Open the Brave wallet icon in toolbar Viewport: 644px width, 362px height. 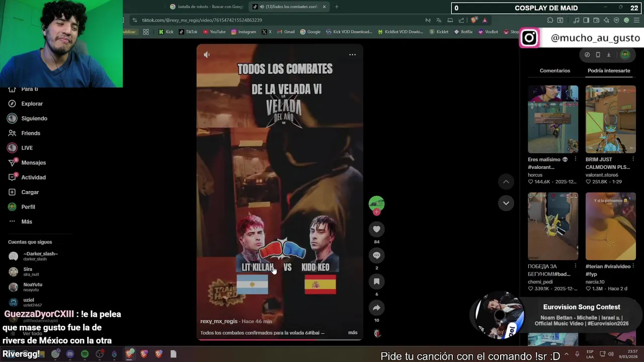pos(596,20)
